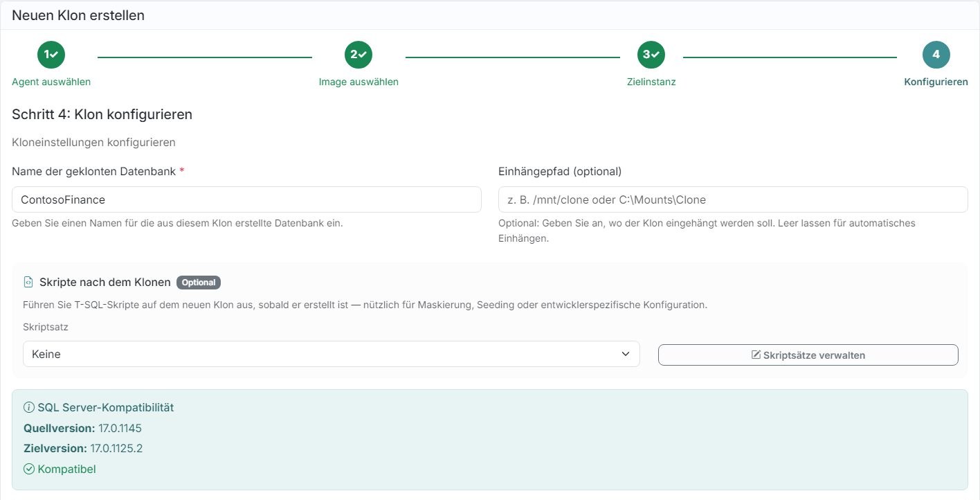
Task: Select the Konfigurieren step label
Action: (936, 82)
